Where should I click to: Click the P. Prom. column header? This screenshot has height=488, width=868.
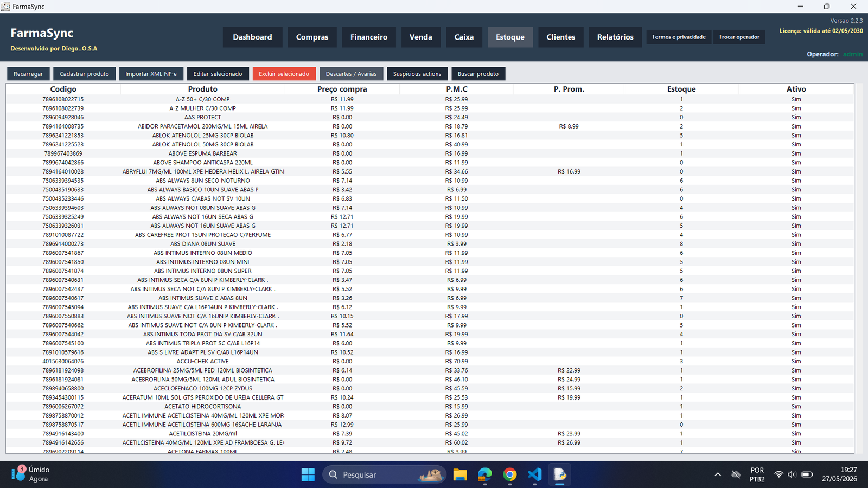point(569,89)
